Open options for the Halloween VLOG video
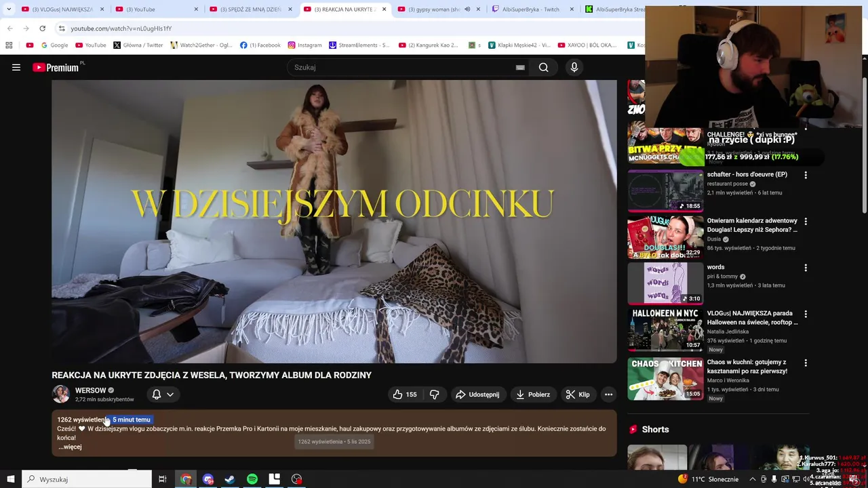868x488 pixels. point(806,314)
